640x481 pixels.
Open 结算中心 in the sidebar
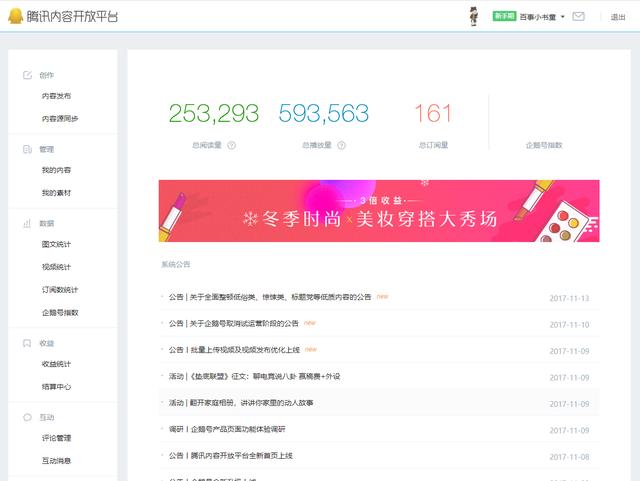[56, 387]
